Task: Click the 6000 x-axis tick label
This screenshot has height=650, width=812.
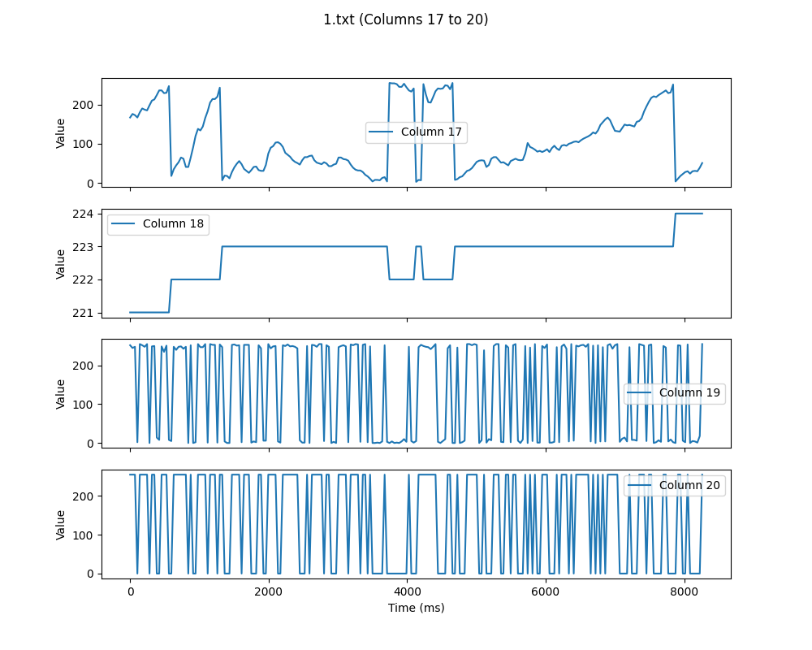Action: pyautogui.click(x=546, y=591)
